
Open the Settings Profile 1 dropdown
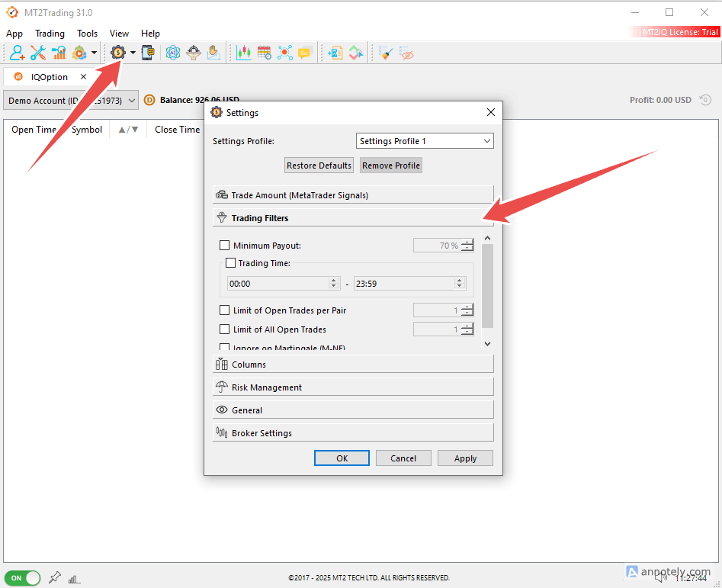(x=425, y=141)
